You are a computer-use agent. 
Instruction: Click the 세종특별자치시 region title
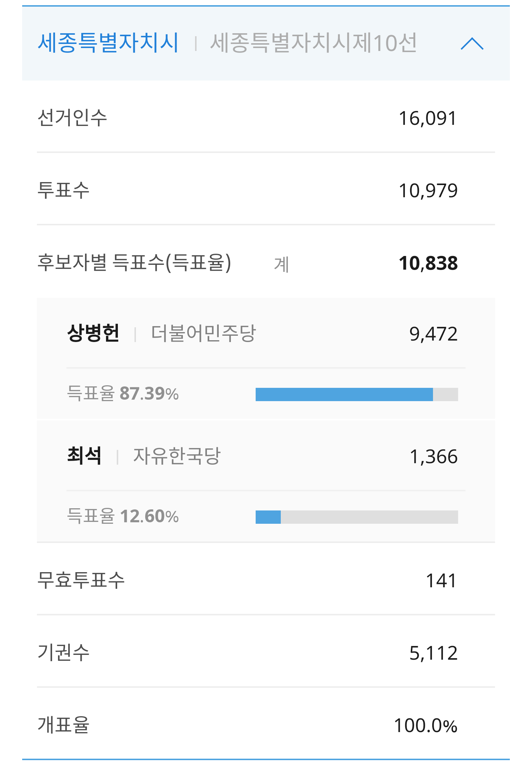coord(108,43)
